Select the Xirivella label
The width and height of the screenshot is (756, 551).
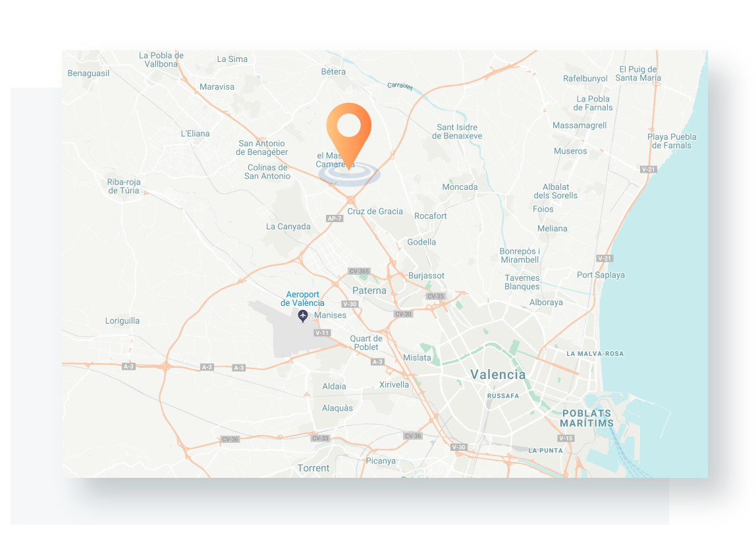(394, 384)
